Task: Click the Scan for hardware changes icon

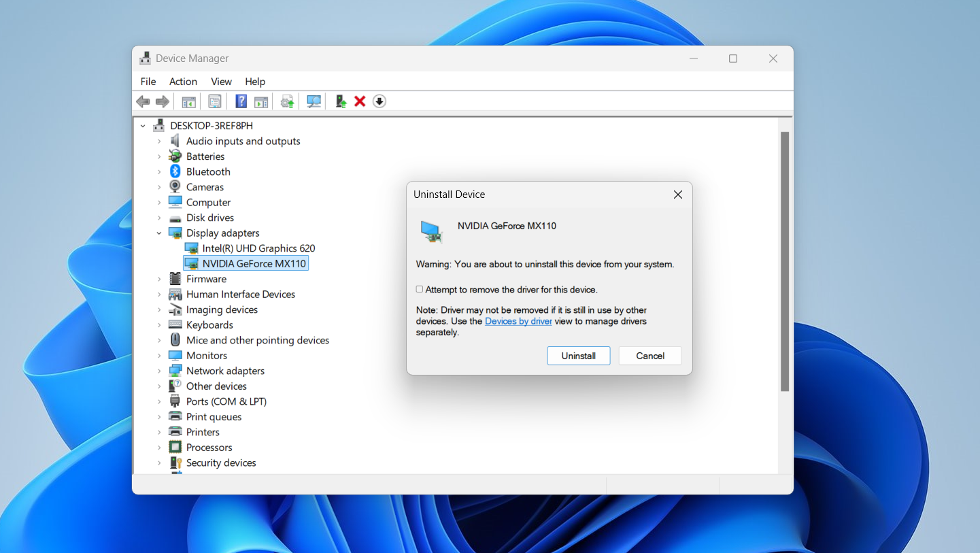Action: (314, 101)
